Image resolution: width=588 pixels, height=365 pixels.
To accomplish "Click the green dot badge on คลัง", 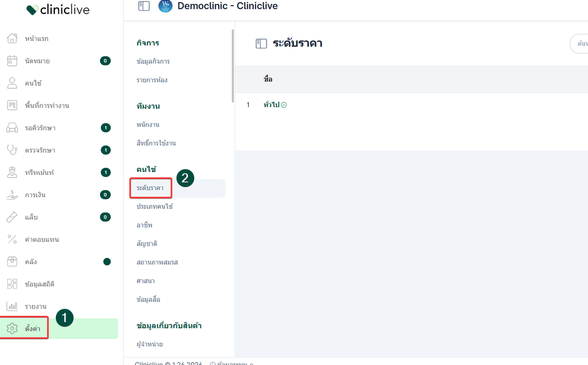I will click(x=107, y=262).
